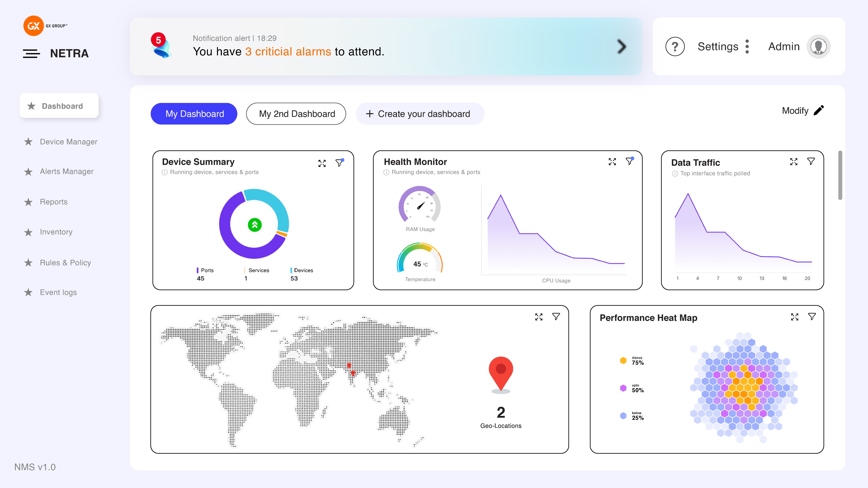Open the help question mark icon
868x488 pixels.
[675, 47]
